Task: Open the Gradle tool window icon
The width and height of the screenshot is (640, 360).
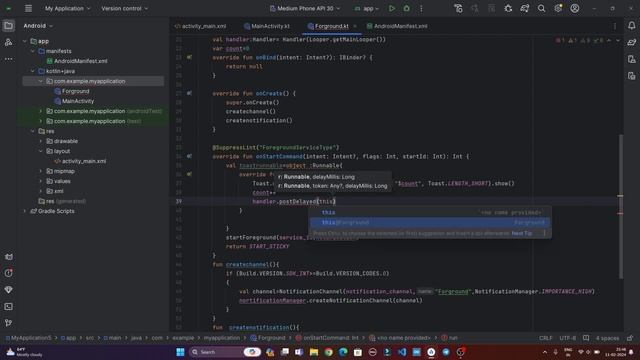Action: pyautogui.click(x=631, y=42)
